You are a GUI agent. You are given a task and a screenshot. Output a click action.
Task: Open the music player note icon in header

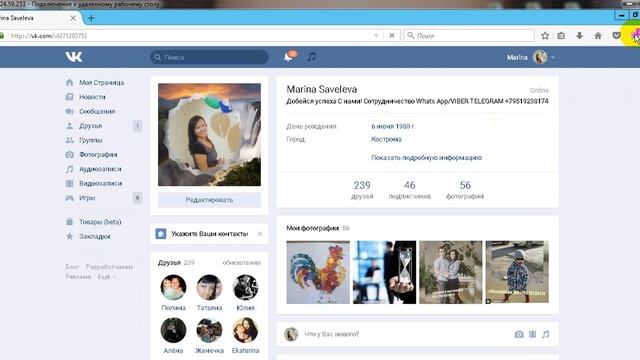point(311,57)
